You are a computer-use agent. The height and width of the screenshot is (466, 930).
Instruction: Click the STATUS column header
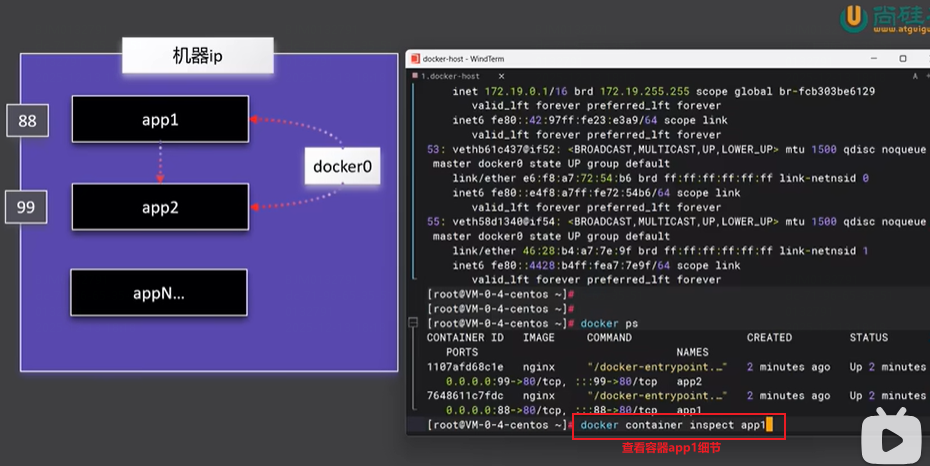click(868, 337)
